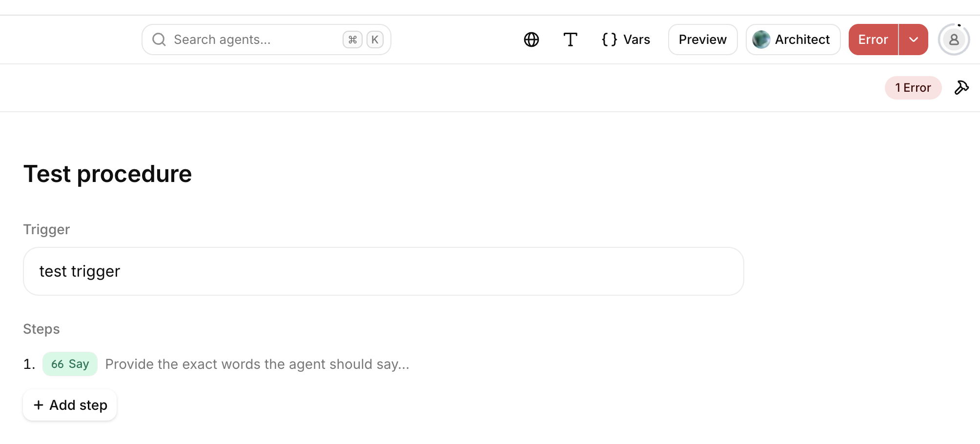This screenshot has width=980, height=444.
Task: Open the globe language icon
Action: [x=531, y=40]
